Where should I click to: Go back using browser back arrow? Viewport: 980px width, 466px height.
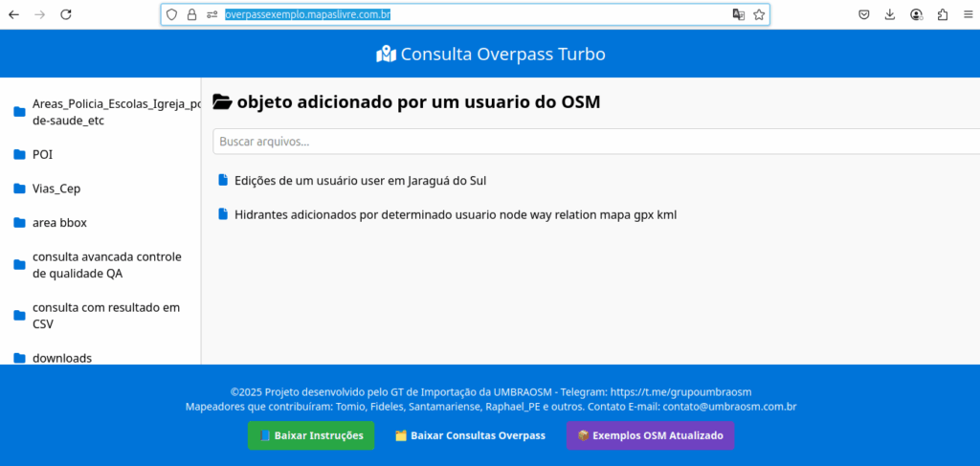coord(13,15)
